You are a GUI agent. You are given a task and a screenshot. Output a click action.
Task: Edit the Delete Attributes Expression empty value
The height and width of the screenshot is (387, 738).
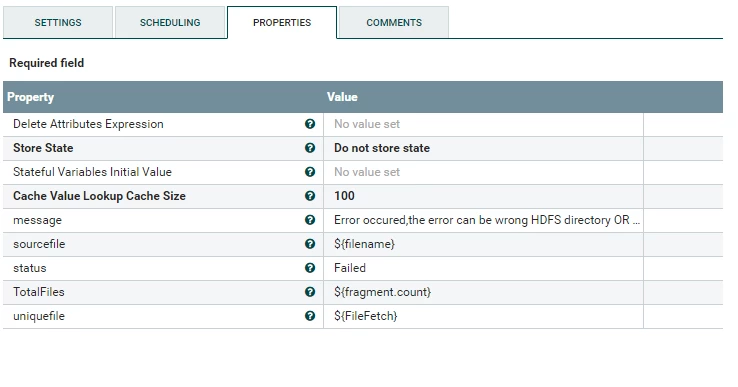tap(483, 124)
